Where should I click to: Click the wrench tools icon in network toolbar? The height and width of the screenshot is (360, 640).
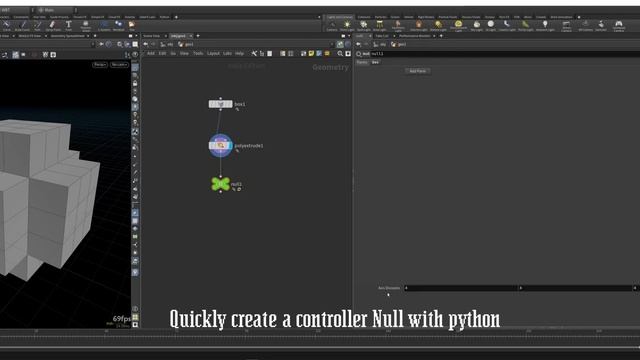coord(254,53)
